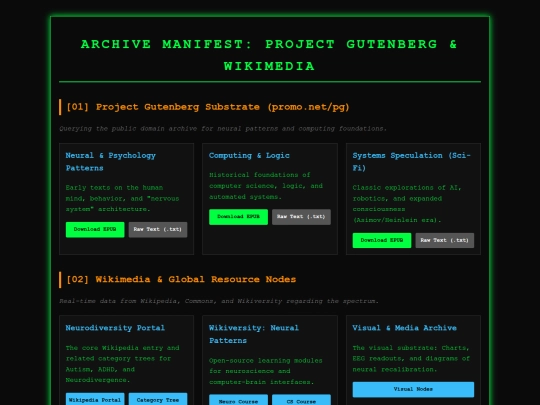The height and width of the screenshot is (405, 540).
Task: Get Raw Text for Computing & Logic
Action: (301, 217)
